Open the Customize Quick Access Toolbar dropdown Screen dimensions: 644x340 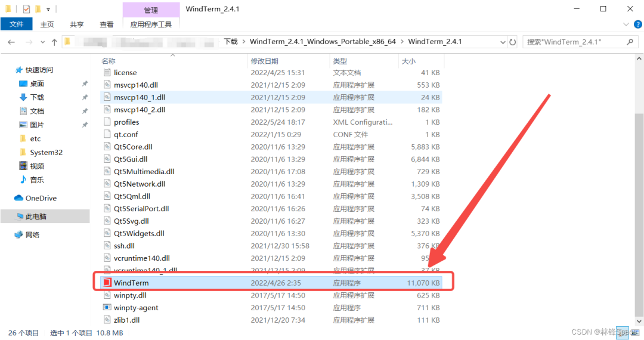[48, 10]
